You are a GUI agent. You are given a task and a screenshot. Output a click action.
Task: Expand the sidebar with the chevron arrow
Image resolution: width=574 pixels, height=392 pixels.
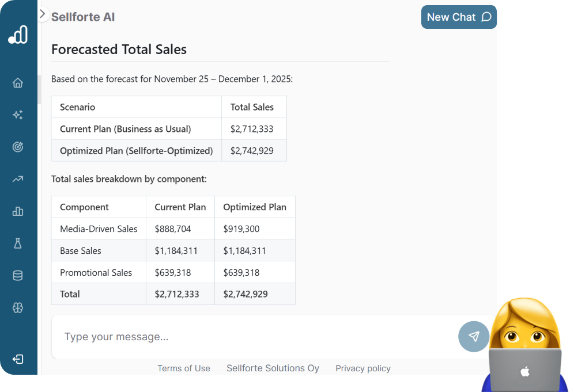tap(42, 14)
